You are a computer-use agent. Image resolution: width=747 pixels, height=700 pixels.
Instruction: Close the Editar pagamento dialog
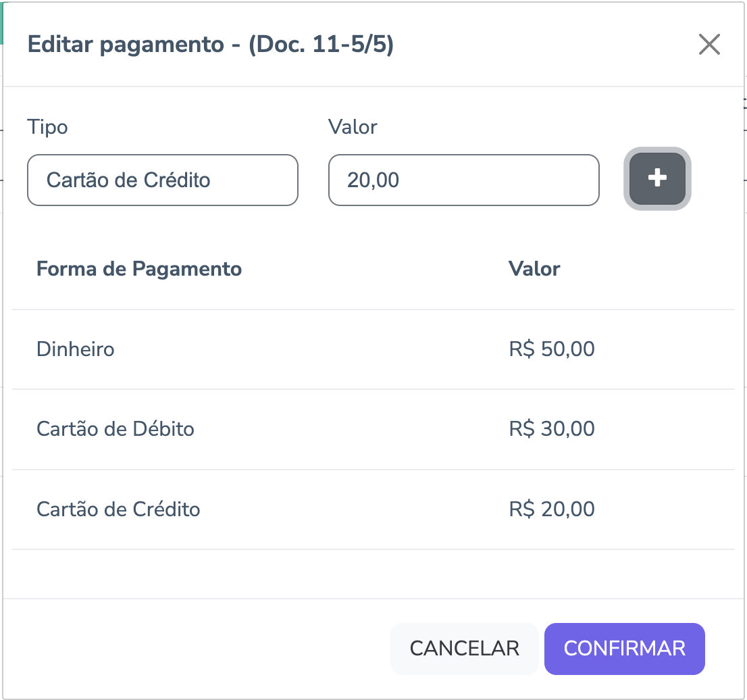pos(709,45)
